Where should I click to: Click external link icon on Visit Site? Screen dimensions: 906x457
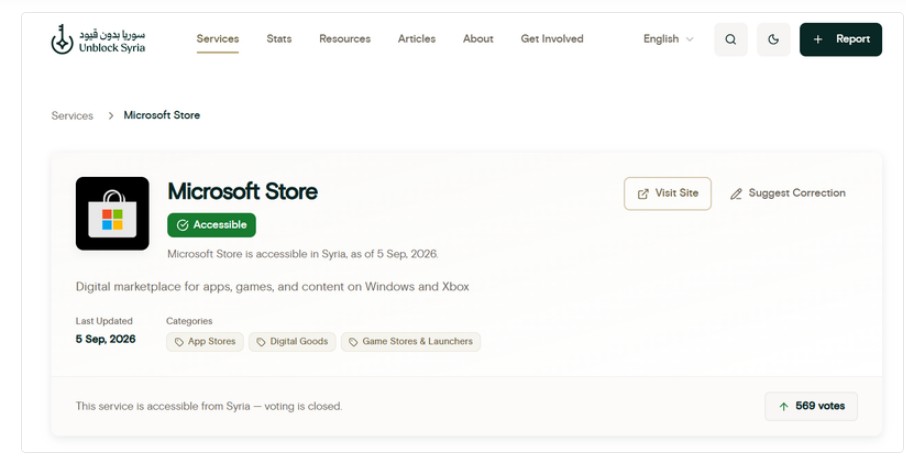pos(643,194)
